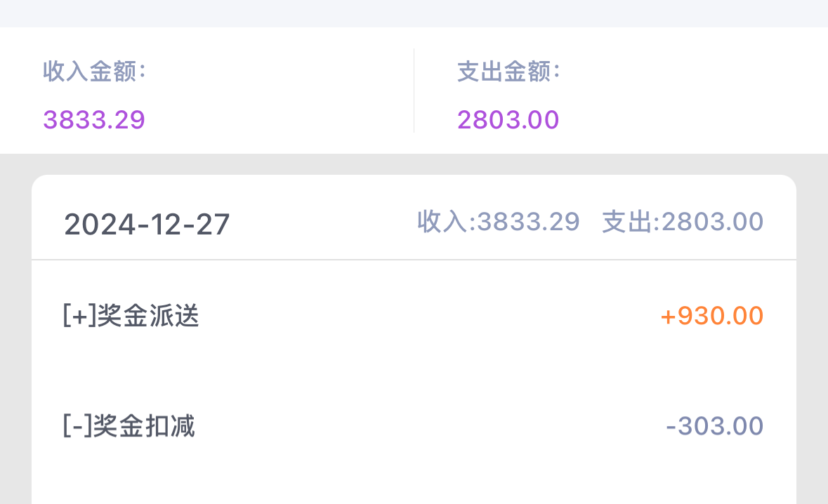Viewport: 828px width, 504px height.
Task: Click the -303.00 deduction amount
Action: point(714,426)
